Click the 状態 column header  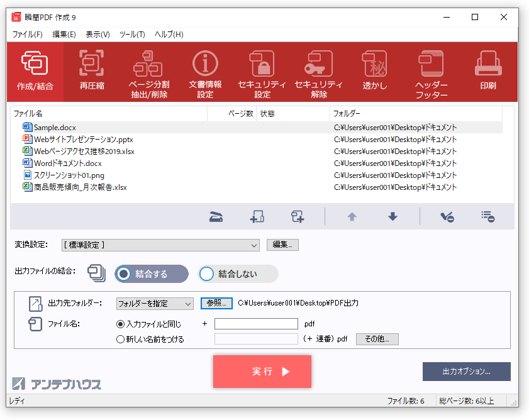pos(293,114)
